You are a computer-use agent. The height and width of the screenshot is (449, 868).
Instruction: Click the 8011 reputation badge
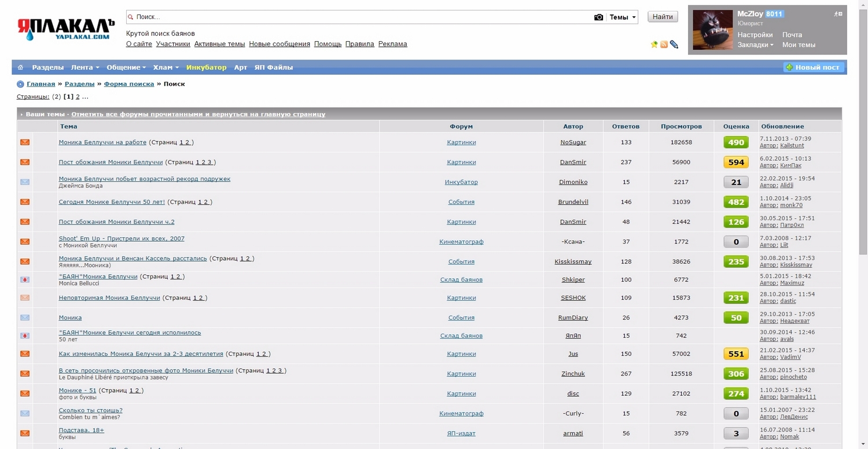[x=775, y=14]
